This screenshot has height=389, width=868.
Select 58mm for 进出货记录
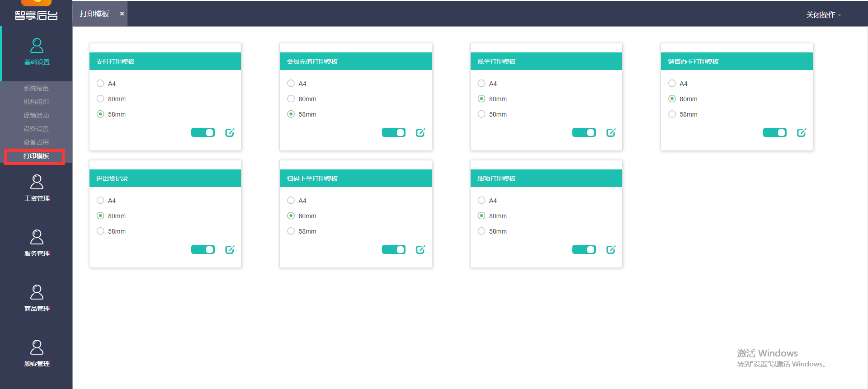pos(100,231)
